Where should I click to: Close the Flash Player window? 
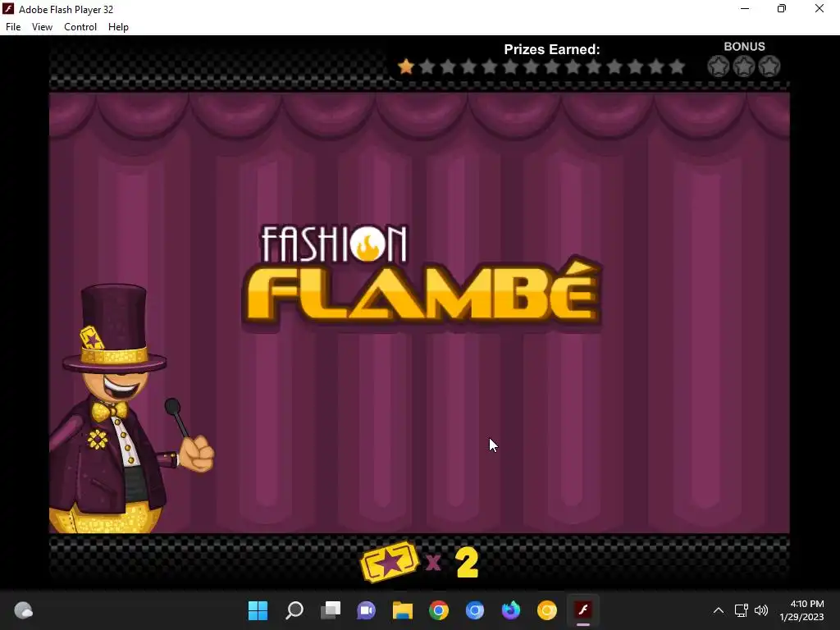[x=819, y=8]
